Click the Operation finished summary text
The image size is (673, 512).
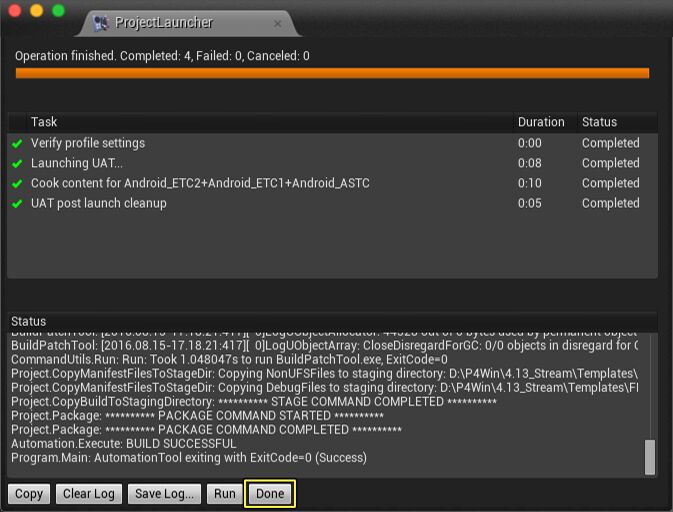162,56
